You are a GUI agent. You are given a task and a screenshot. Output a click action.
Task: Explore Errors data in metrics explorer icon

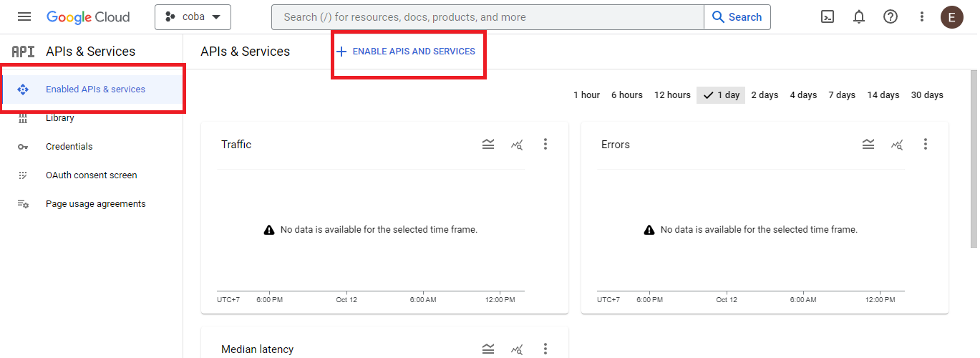click(x=897, y=145)
